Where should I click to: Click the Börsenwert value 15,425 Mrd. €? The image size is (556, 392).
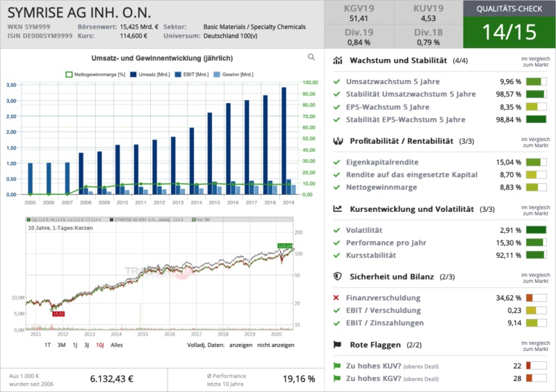click(139, 27)
